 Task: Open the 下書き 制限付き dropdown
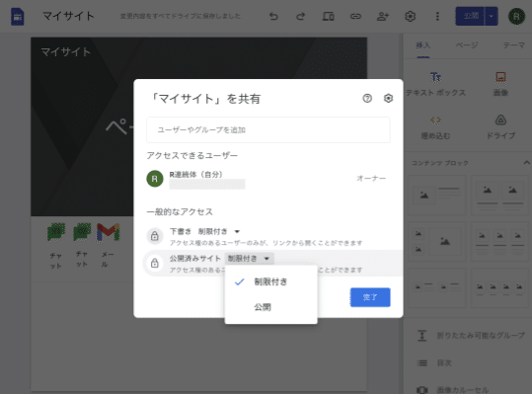click(x=219, y=231)
